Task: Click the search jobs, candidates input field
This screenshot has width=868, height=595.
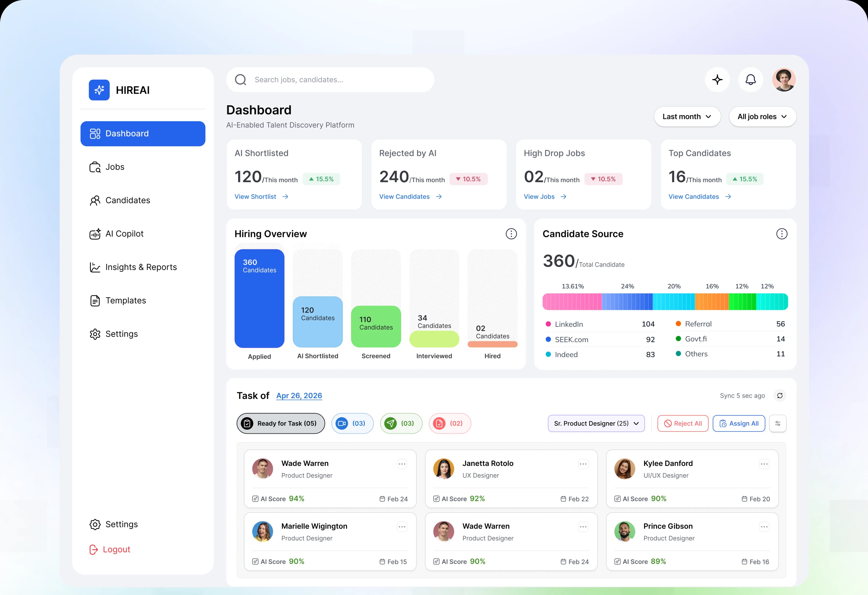Action: tap(330, 80)
